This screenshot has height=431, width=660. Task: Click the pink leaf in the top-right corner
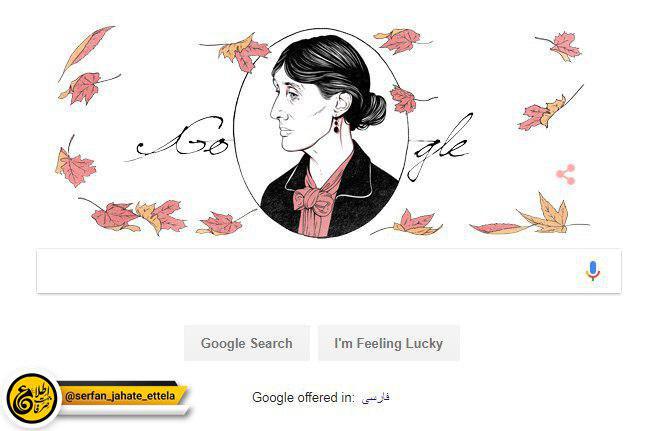(562, 45)
